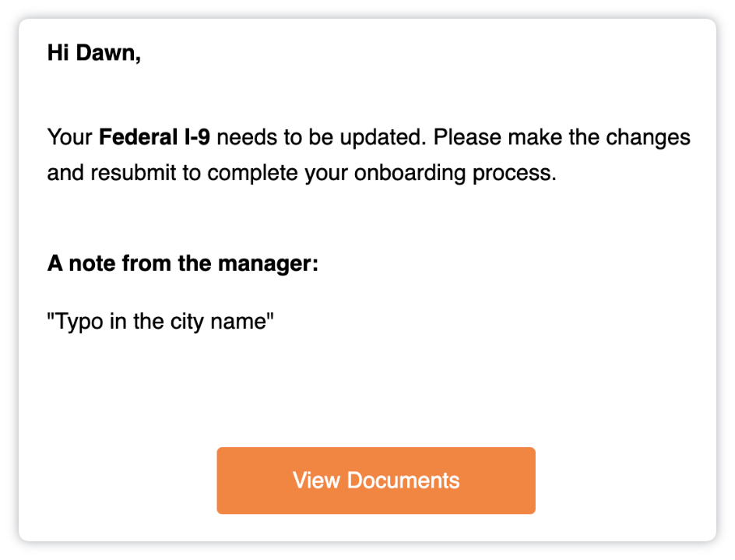735x560 pixels.
Task: Click the word "Your" before Federal I-9
Action: tap(70, 137)
